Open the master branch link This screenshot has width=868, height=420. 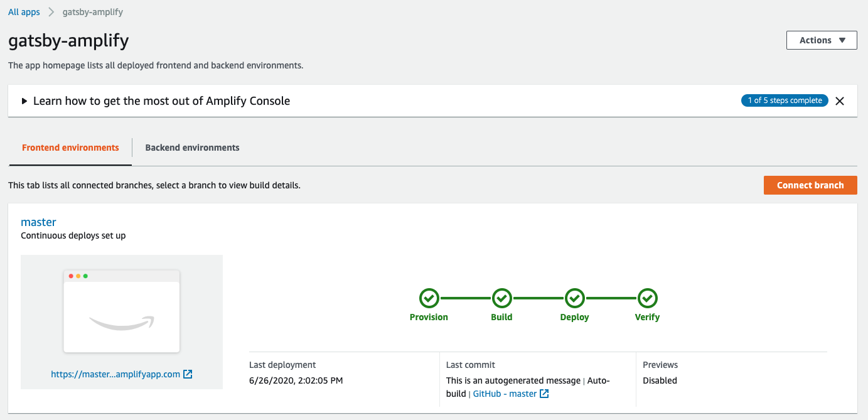[x=38, y=222]
